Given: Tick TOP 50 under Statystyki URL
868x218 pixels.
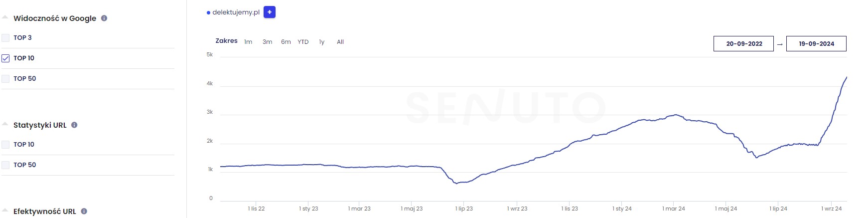Looking at the screenshot, I should (6, 165).
